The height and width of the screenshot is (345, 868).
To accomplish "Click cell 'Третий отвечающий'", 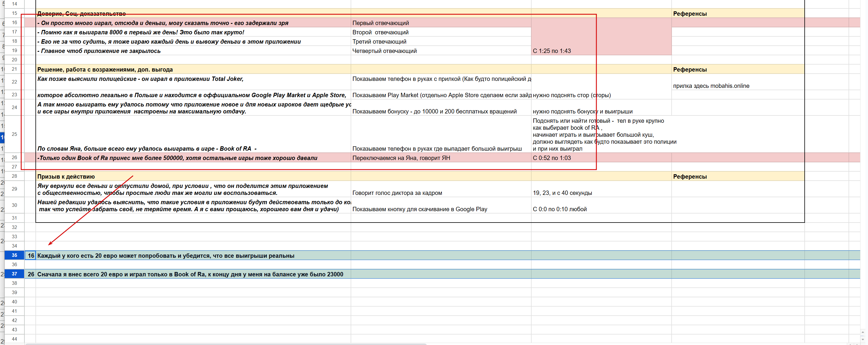I will click(x=441, y=42).
